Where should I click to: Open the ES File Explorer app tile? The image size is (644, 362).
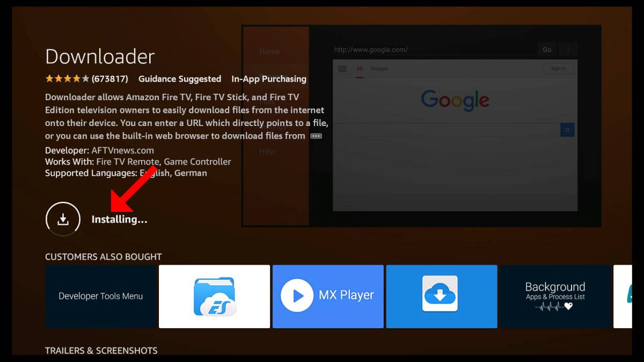pyautogui.click(x=214, y=296)
